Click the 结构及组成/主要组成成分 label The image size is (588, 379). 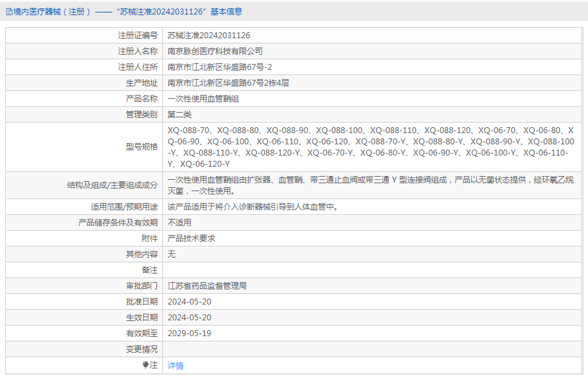tap(112, 185)
